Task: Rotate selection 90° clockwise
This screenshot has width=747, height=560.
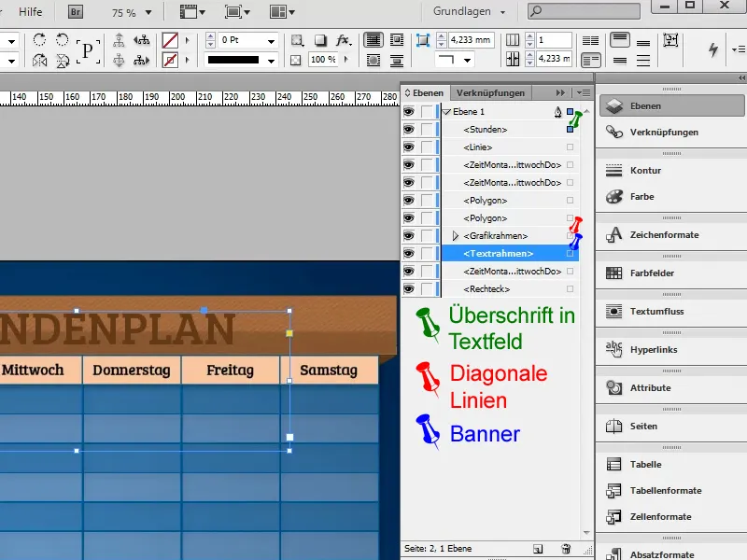Action: (39, 39)
